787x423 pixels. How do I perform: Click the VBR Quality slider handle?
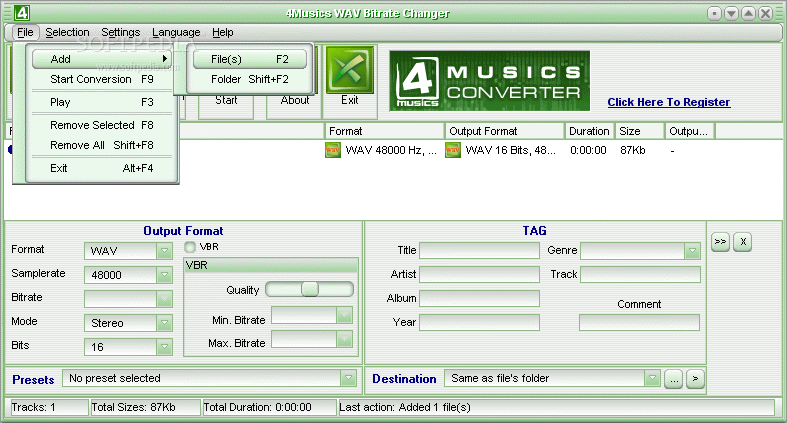[x=310, y=289]
